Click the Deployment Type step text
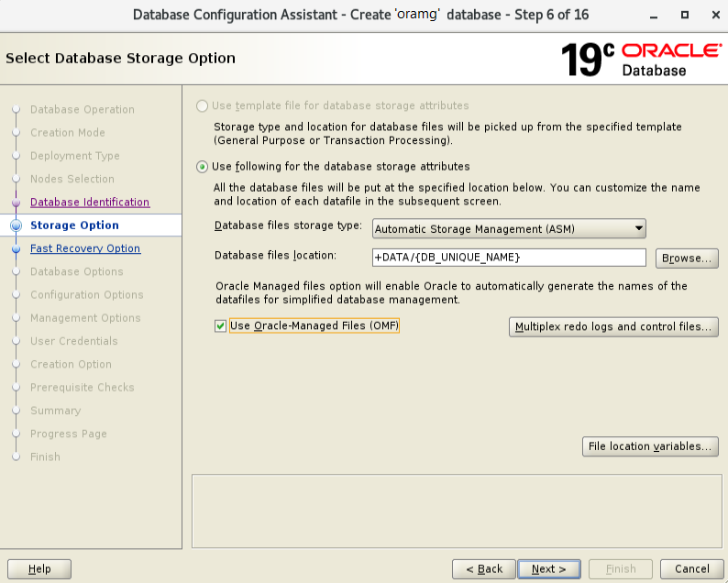This screenshot has width=728, height=583. [75, 156]
